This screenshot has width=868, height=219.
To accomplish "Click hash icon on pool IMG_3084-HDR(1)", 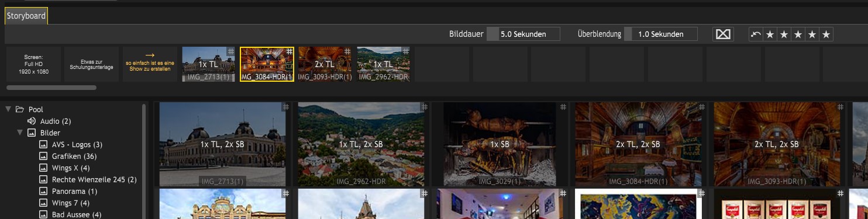I will [702, 107].
